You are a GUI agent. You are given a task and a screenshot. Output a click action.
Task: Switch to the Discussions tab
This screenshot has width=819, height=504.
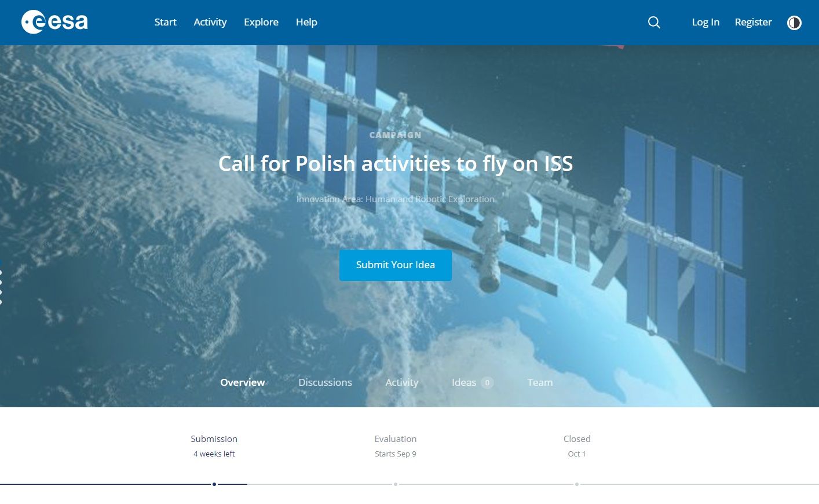[325, 382]
